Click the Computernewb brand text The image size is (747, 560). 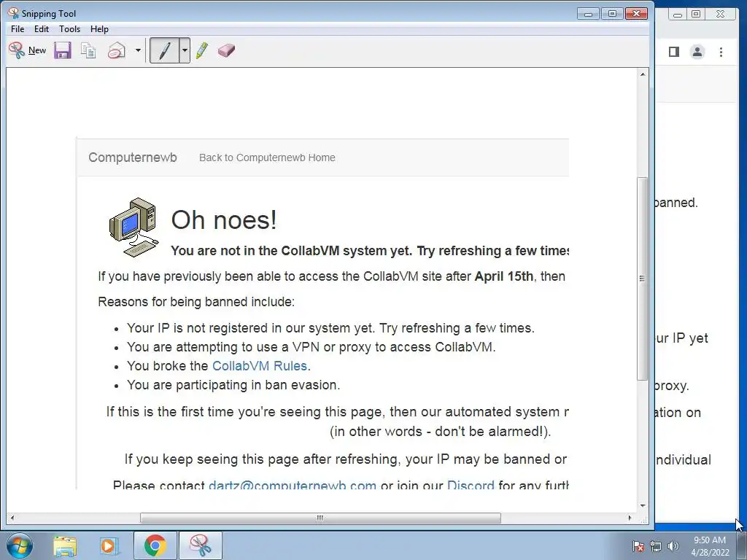click(133, 157)
